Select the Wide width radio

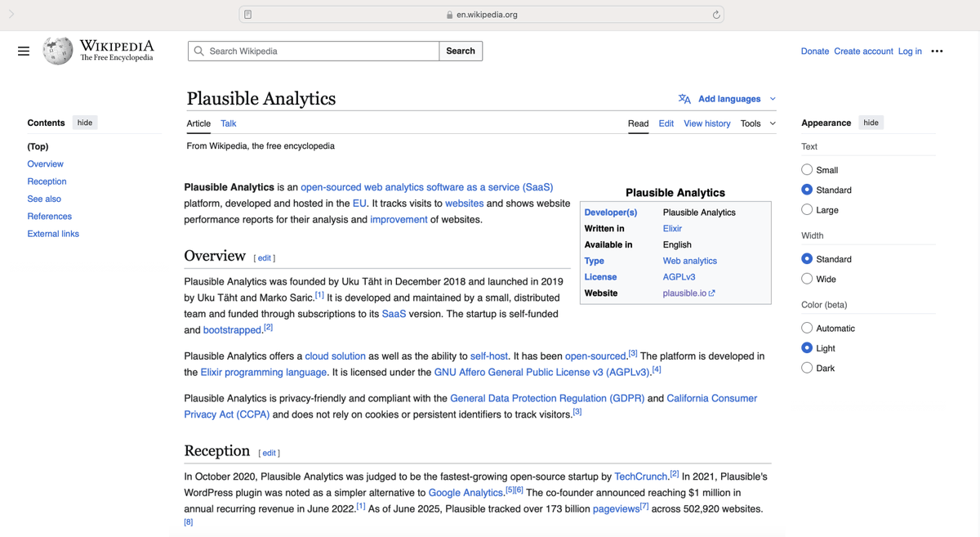pos(807,279)
